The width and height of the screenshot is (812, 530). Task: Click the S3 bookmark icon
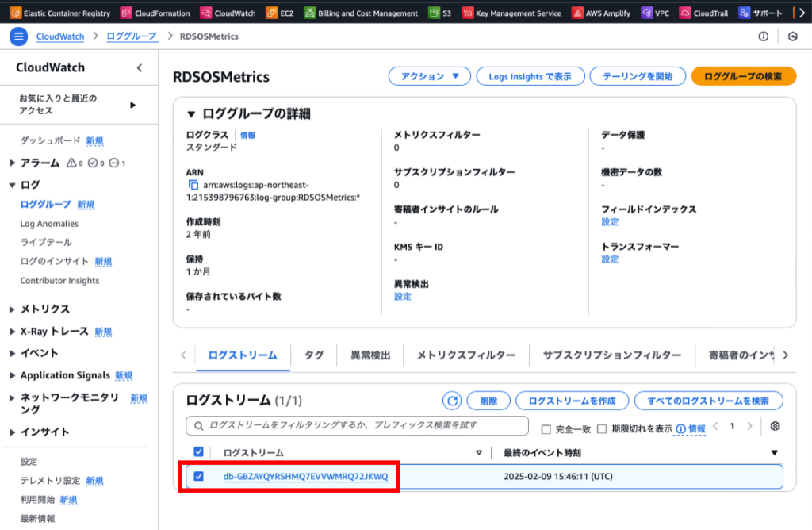point(434,13)
